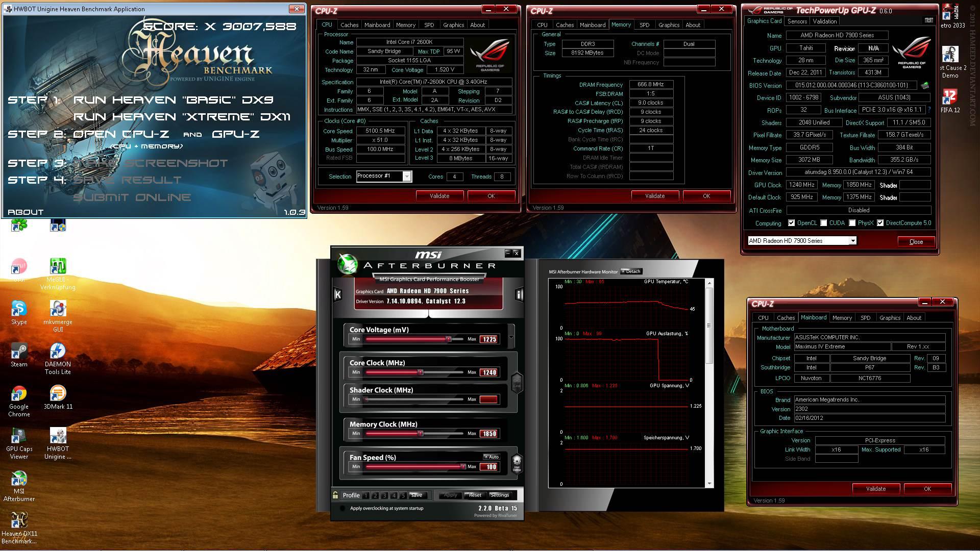This screenshot has height=551, width=980.
Task: Toggle the OpenCL checkbox in GPU-Z
Action: pyautogui.click(x=791, y=223)
